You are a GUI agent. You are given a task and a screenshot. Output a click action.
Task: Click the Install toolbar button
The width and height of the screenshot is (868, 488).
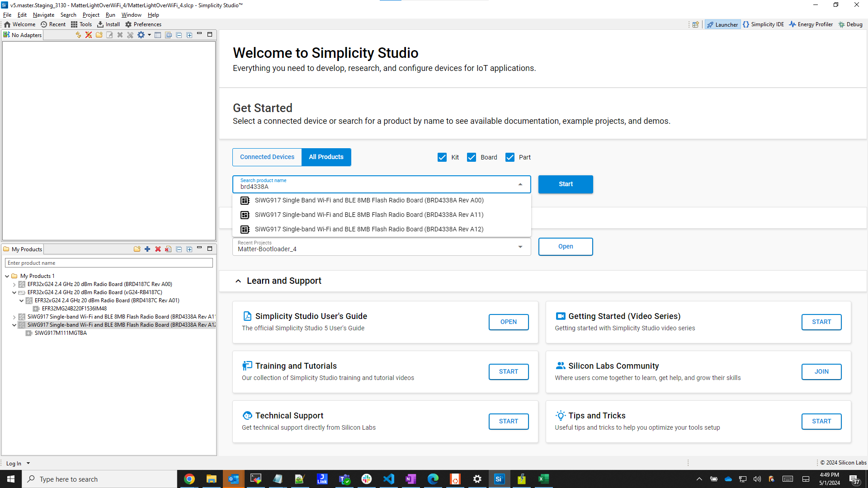108,24
